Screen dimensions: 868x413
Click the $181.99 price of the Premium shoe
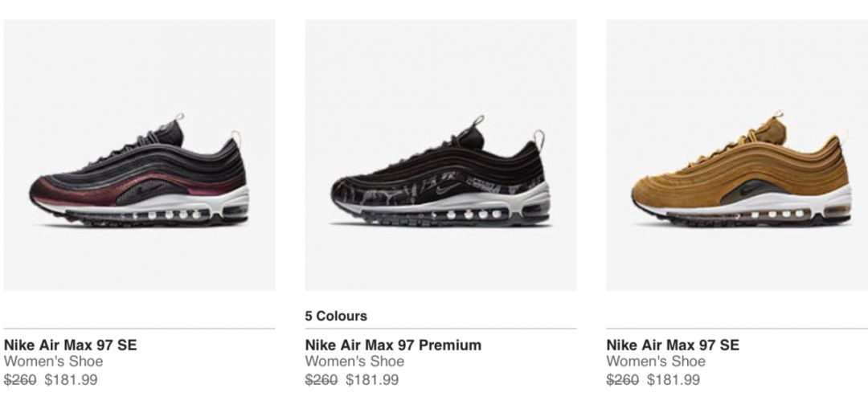pos(372,380)
